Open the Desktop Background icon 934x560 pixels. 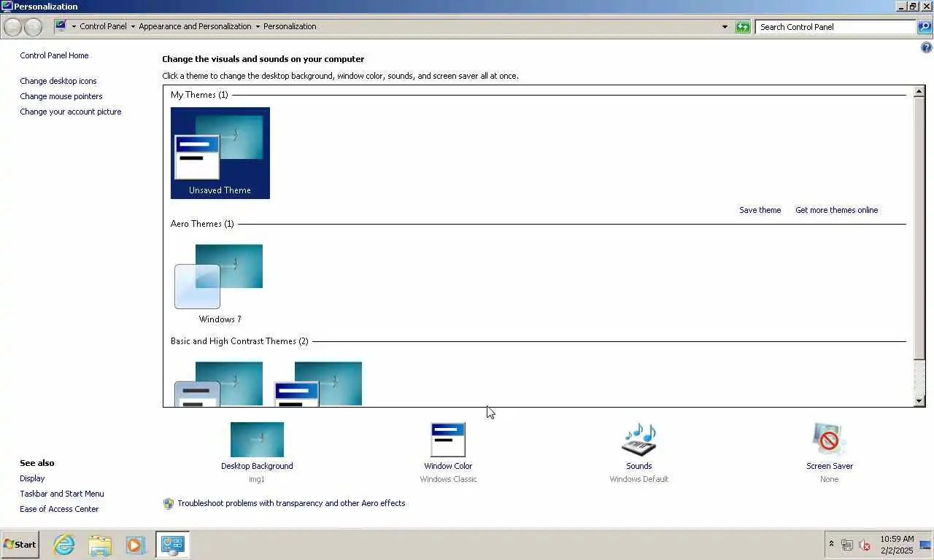(x=257, y=440)
